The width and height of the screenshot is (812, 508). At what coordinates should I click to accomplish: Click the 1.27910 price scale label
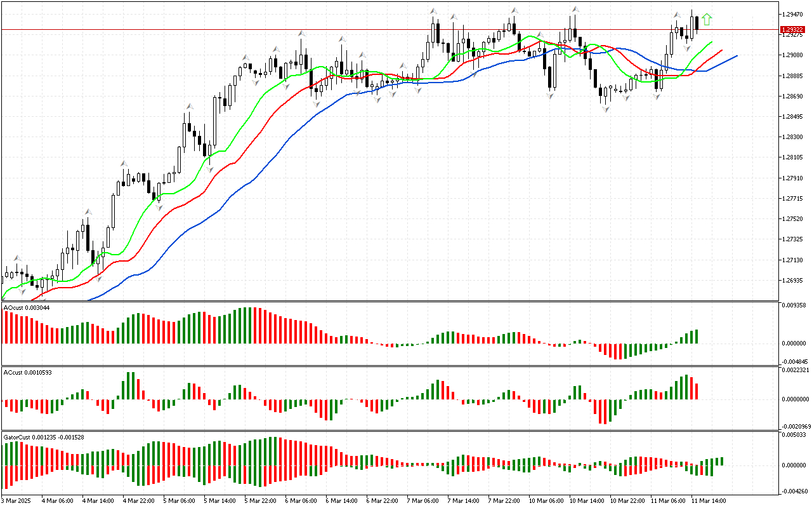pyautogui.click(x=793, y=178)
